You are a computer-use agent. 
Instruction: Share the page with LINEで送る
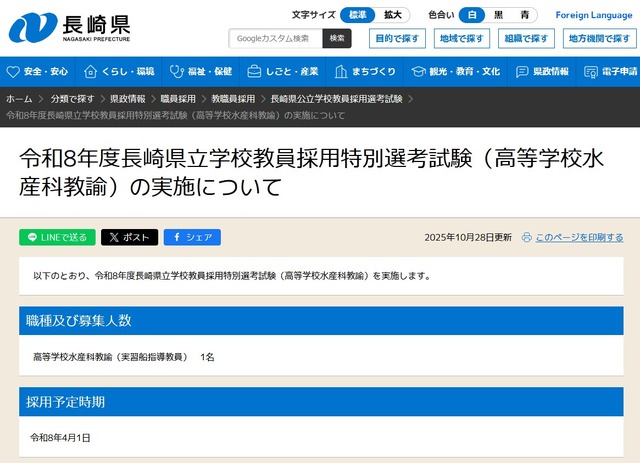(57, 237)
